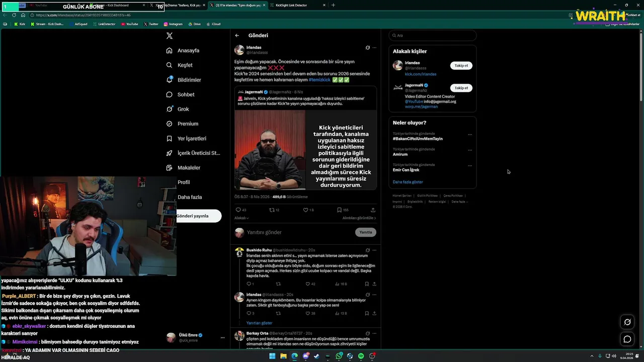Show hidden system tray icons
The width and height of the screenshot is (644, 362).
click(593, 356)
